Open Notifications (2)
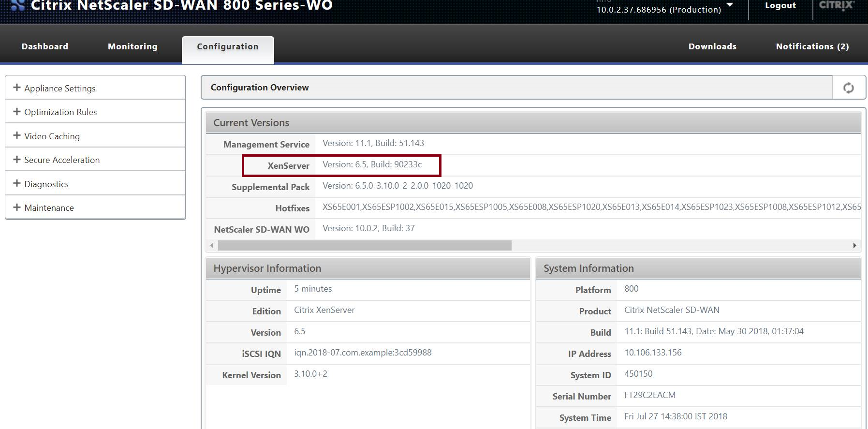This screenshot has width=868, height=429. tap(812, 46)
